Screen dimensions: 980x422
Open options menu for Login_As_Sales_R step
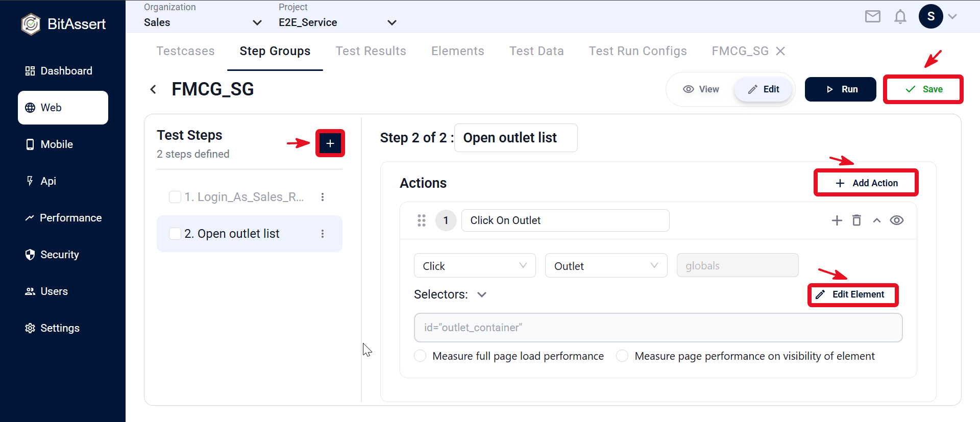pos(323,197)
